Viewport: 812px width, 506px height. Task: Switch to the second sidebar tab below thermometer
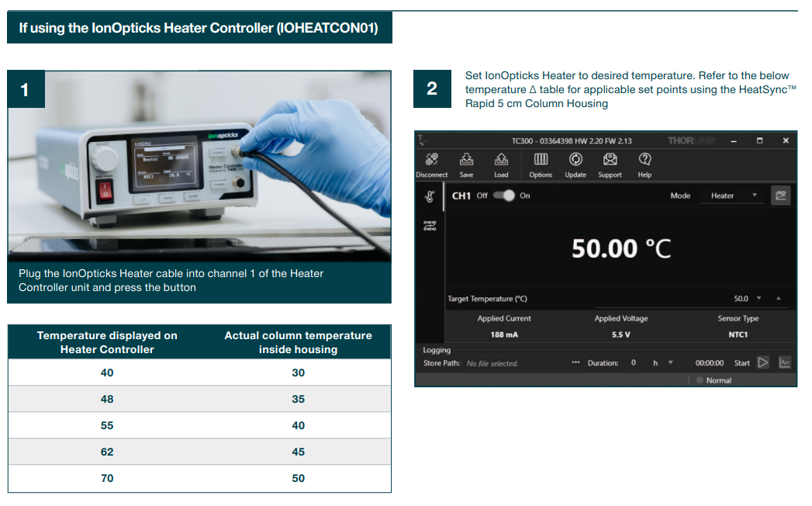coord(429,226)
